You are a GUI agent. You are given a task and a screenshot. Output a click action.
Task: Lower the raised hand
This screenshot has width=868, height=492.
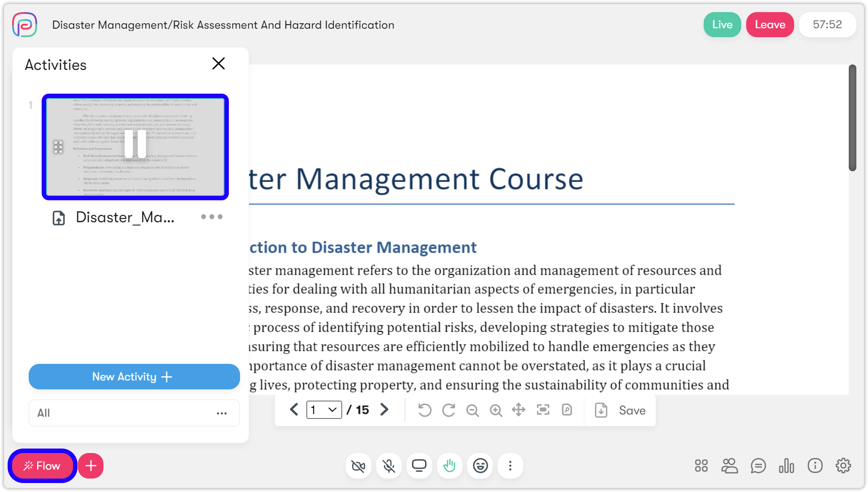pyautogui.click(x=449, y=466)
